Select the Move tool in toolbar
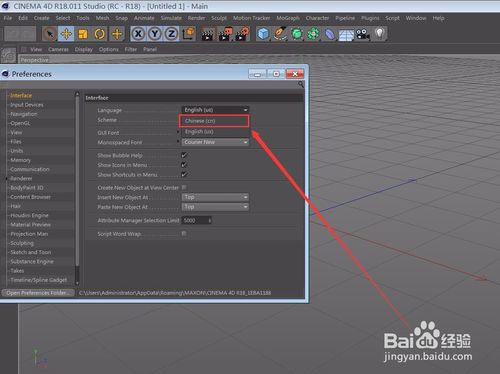This screenshot has height=374, width=500. click(x=66, y=34)
